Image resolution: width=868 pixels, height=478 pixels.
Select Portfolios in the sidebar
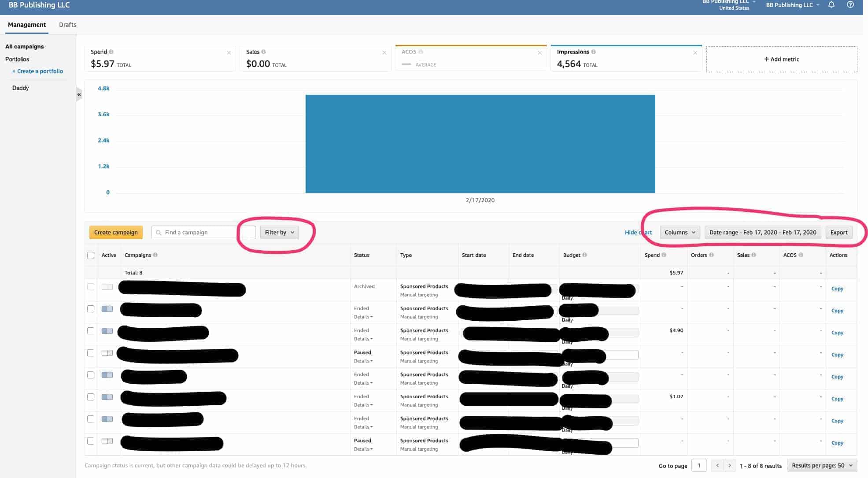click(x=17, y=59)
